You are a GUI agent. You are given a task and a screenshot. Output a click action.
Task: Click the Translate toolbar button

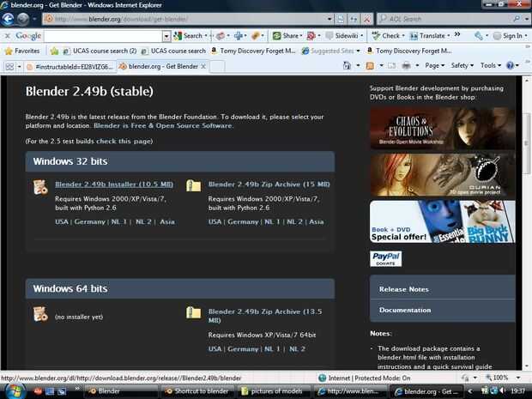click(x=429, y=36)
